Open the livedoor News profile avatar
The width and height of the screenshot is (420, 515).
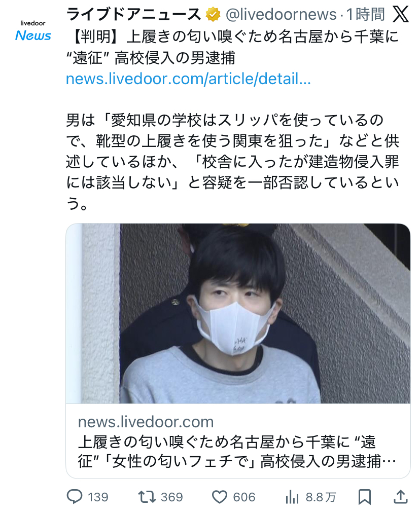[33, 30]
